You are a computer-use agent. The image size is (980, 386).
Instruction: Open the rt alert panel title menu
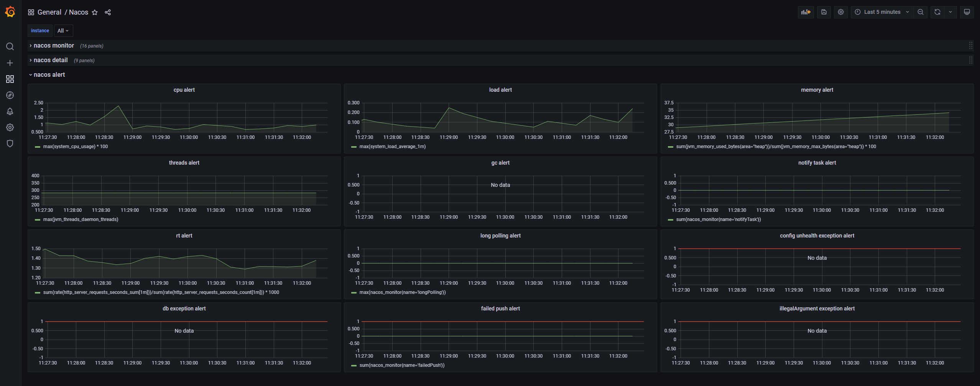pyautogui.click(x=184, y=236)
